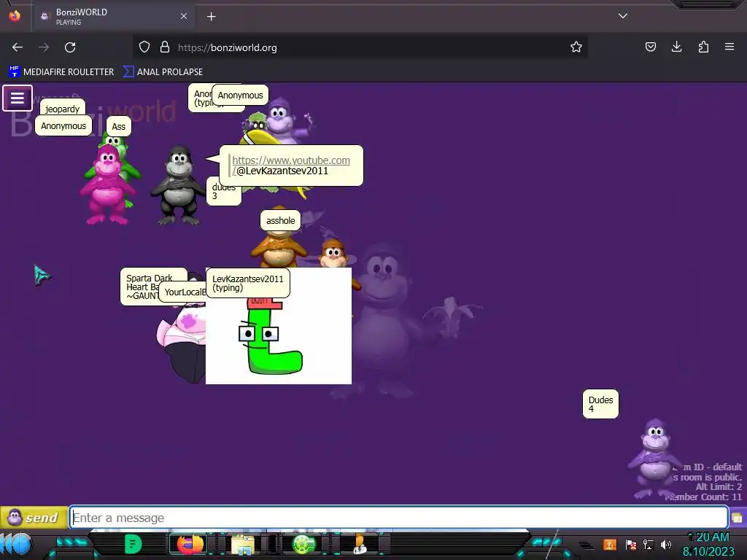Go back in Firefox
The width and height of the screenshot is (747, 560).
(x=18, y=47)
